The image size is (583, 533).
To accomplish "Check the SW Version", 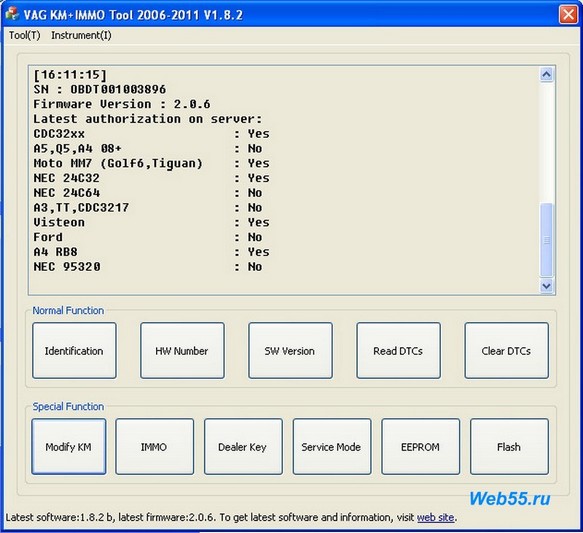I will 290,351.
